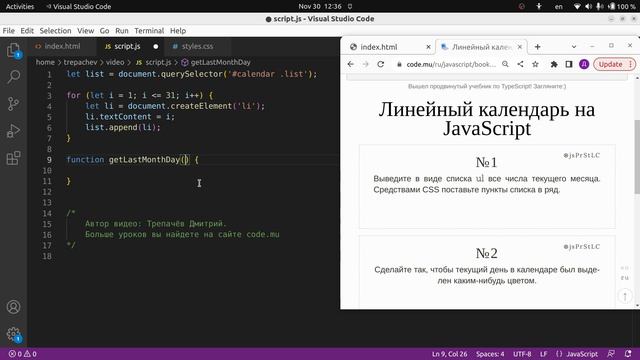This screenshot has width=640, height=360.
Task: Open the Help menu
Action: click(x=178, y=31)
